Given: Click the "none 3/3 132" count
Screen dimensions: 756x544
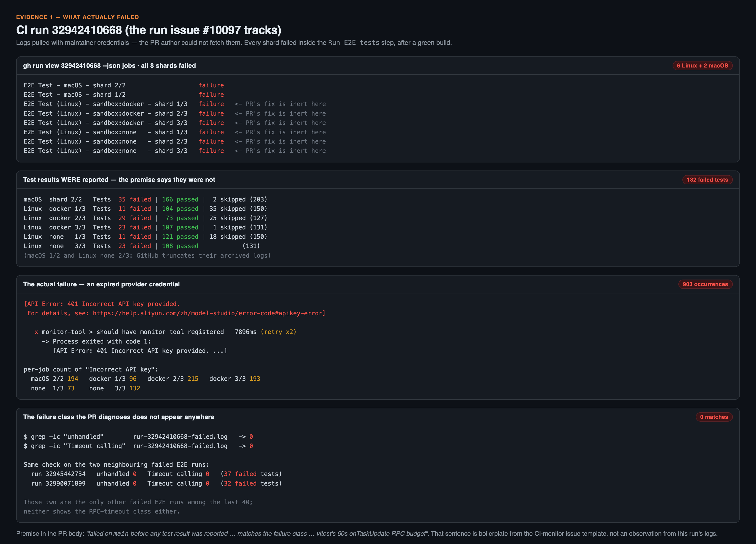Looking at the screenshot, I should (x=115, y=388).
